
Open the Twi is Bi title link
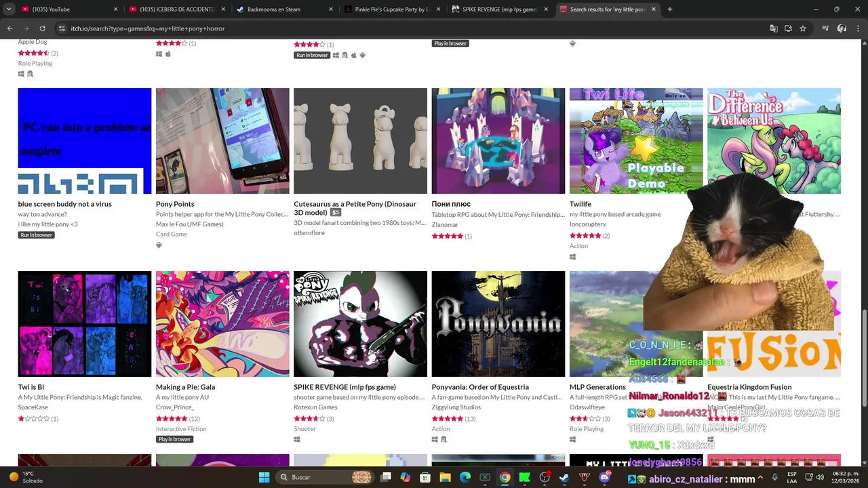click(31, 387)
